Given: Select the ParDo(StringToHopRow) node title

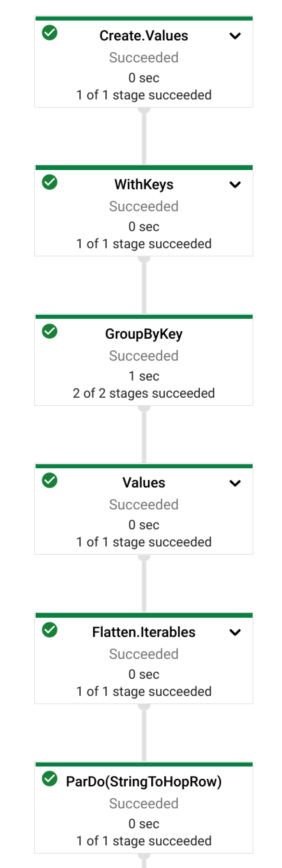Looking at the screenshot, I should point(144,782).
